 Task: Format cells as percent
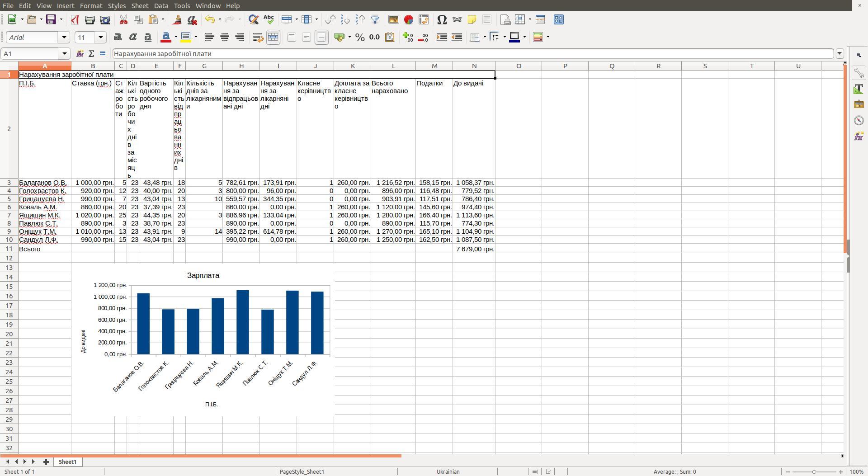360,38
